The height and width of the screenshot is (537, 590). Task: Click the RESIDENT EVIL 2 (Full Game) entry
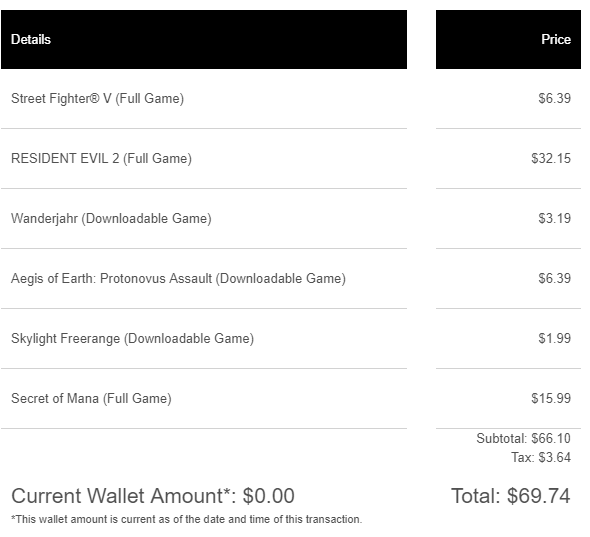101,158
